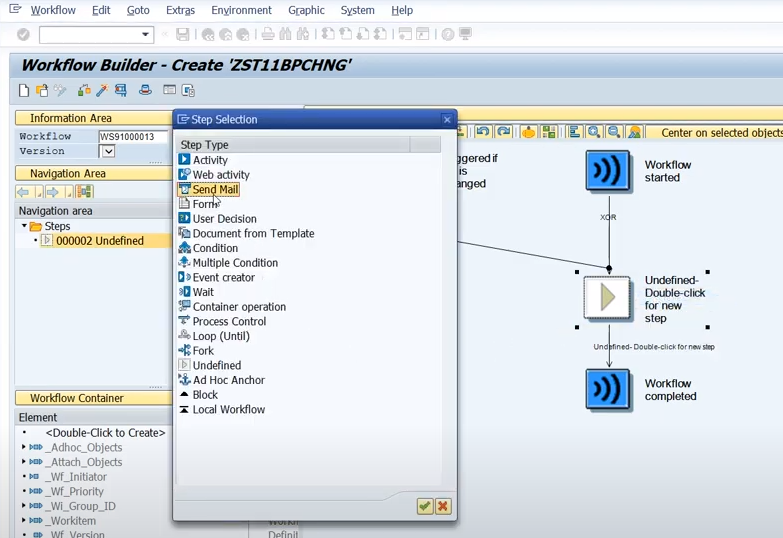
Task: Open the System menu
Action: [x=358, y=10]
